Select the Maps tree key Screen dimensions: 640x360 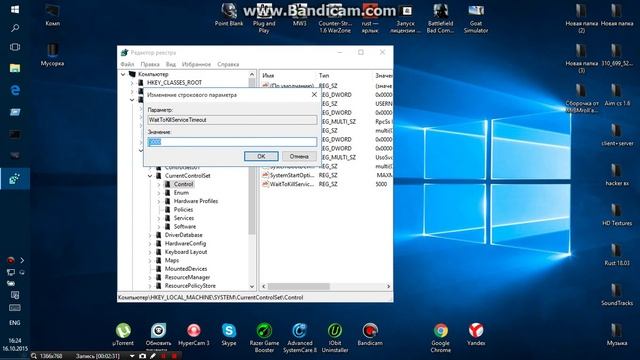[x=171, y=260]
